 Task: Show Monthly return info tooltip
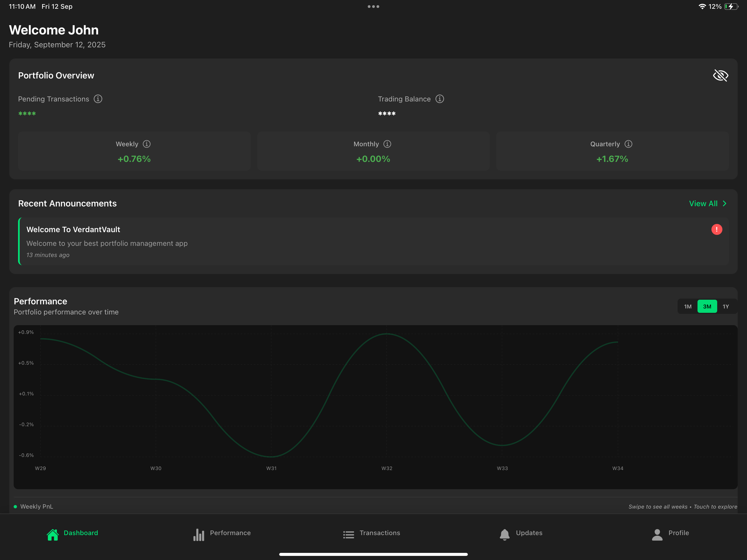(387, 144)
